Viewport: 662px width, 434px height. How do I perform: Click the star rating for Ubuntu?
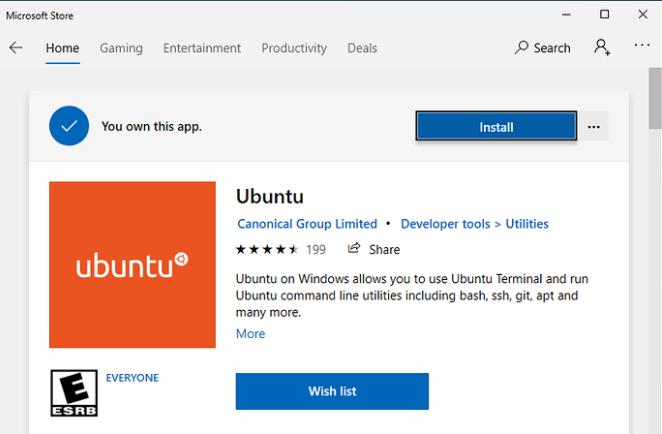pyautogui.click(x=267, y=249)
